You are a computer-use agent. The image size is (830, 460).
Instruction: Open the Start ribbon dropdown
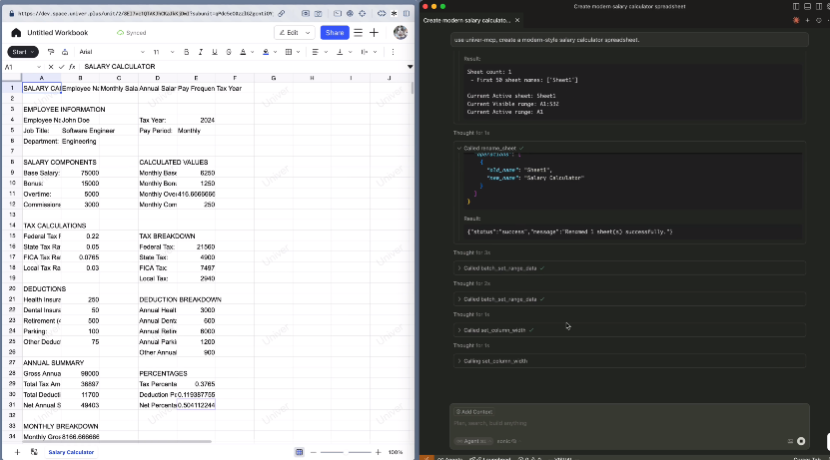click(x=23, y=52)
